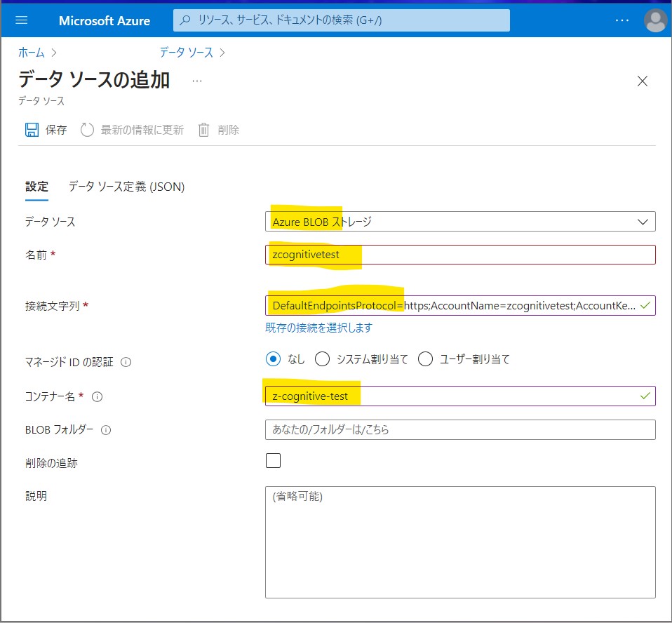Image resolution: width=672 pixels, height=623 pixels.
Task: Click 既存の接続を選択します link
Action: pyautogui.click(x=319, y=328)
